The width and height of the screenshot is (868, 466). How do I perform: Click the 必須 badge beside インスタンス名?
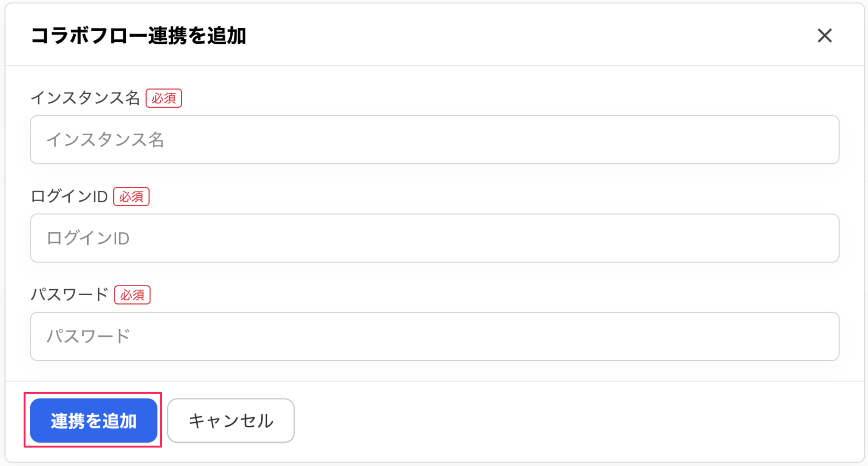pyautogui.click(x=164, y=98)
